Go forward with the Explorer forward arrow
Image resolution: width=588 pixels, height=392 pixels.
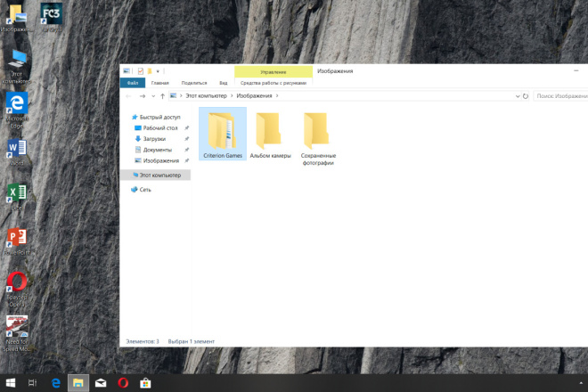(143, 96)
